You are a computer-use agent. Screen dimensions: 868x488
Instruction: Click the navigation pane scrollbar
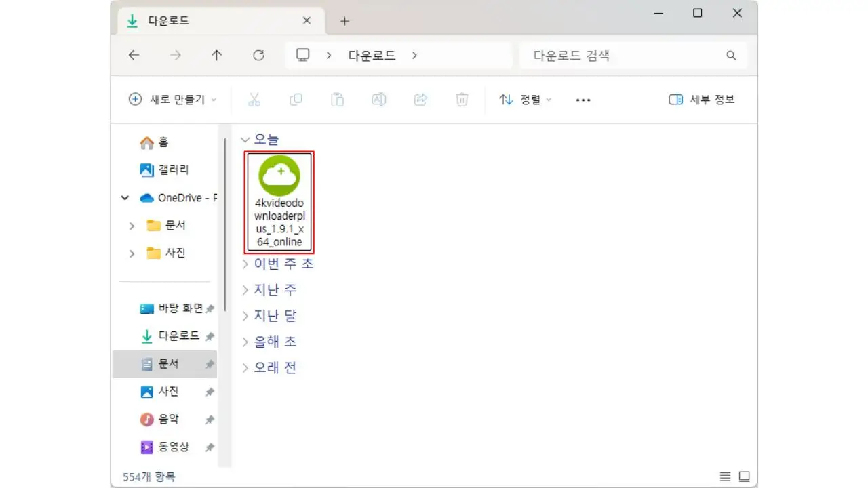click(224, 224)
